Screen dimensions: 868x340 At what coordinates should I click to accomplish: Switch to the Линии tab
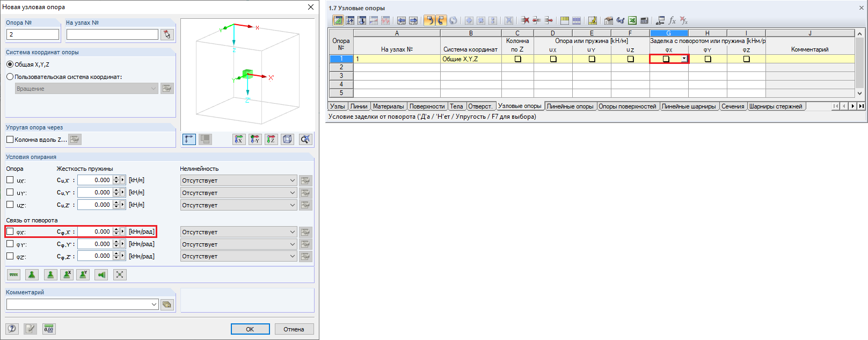tap(359, 106)
